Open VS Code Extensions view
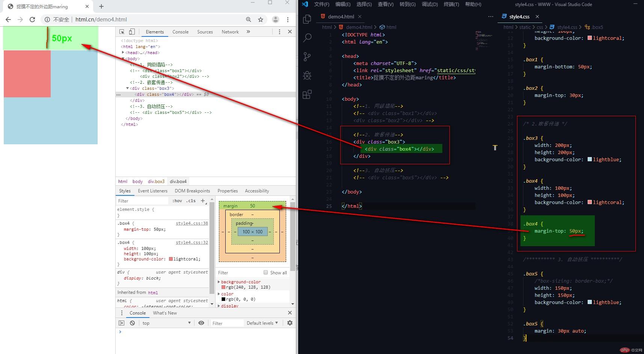The width and height of the screenshot is (644, 354). point(307,94)
